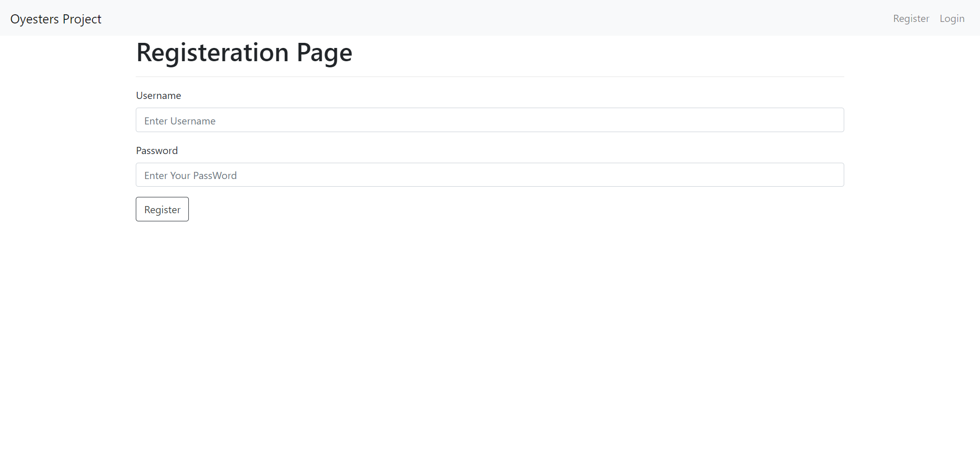Open Login from the top navigation bar

[952, 18]
